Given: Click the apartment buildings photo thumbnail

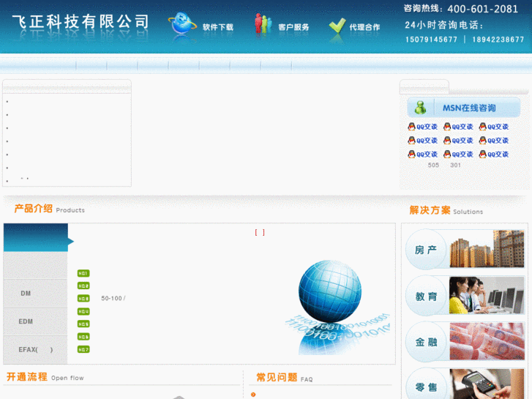Looking at the screenshot, I should (487, 249).
